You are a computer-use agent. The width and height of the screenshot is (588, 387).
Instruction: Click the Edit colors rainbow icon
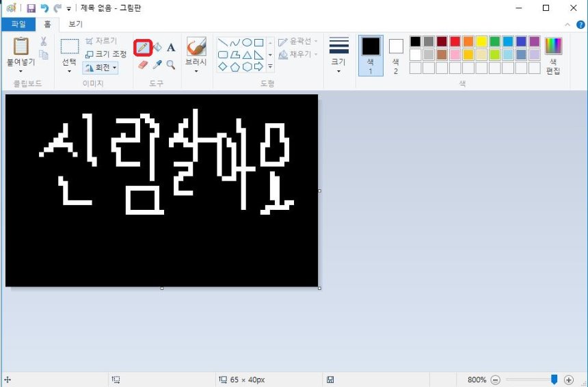click(553, 46)
